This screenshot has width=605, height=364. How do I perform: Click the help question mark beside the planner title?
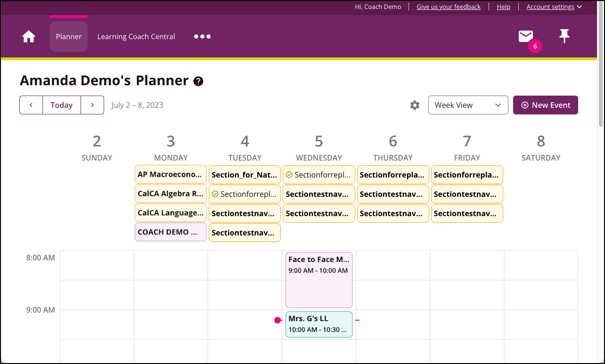coord(198,81)
